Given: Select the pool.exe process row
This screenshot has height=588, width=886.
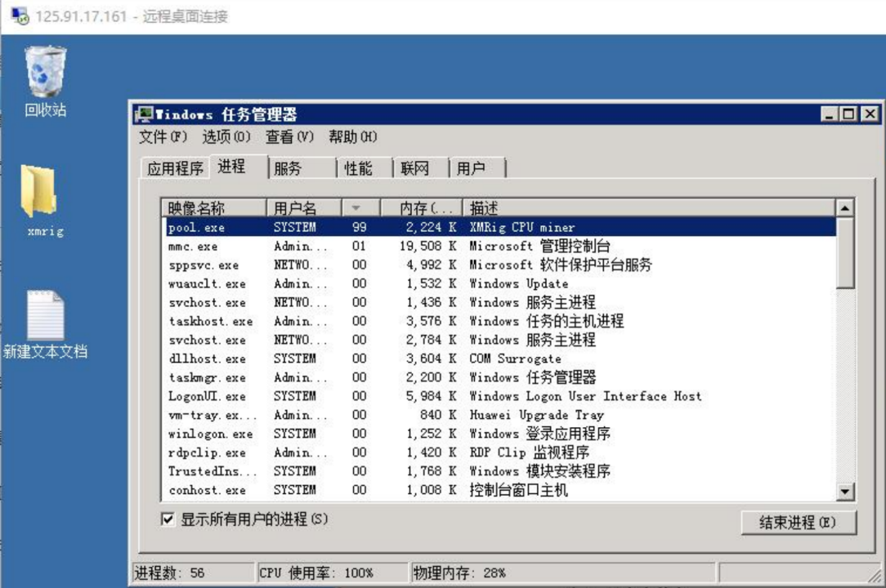Looking at the screenshot, I should 499,227.
